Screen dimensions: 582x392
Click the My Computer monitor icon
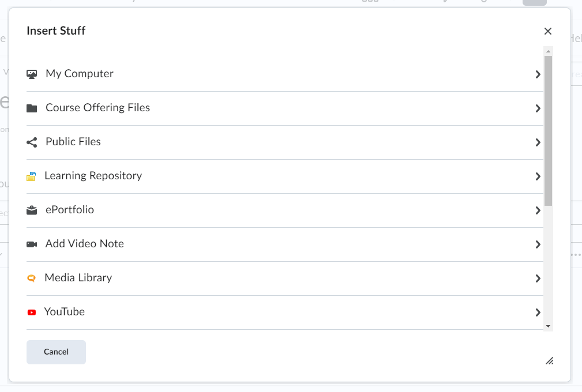pos(32,74)
